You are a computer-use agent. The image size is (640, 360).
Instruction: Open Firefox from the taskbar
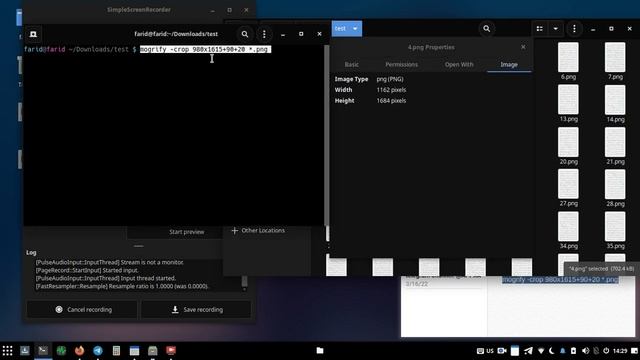pyautogui.click(x=79, y=351)
